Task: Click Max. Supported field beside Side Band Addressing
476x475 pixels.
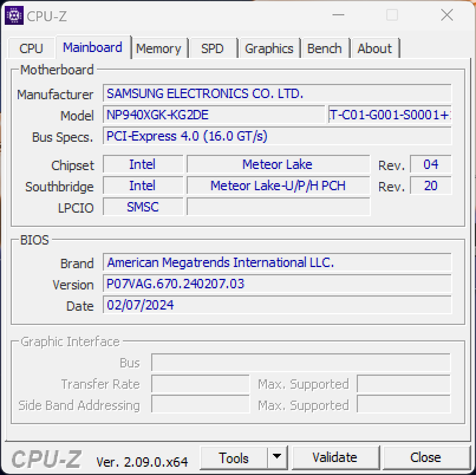Action: coord(404,405)
